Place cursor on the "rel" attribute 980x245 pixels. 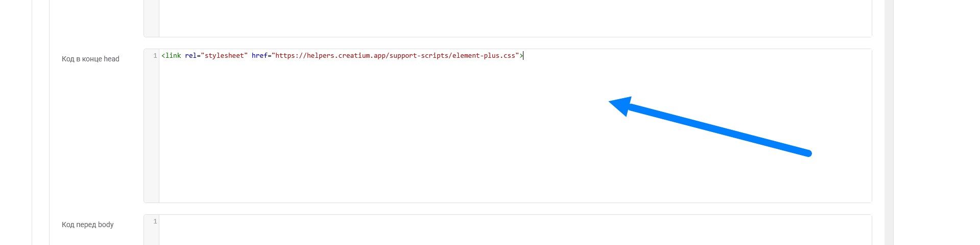[x=191, y=56]
